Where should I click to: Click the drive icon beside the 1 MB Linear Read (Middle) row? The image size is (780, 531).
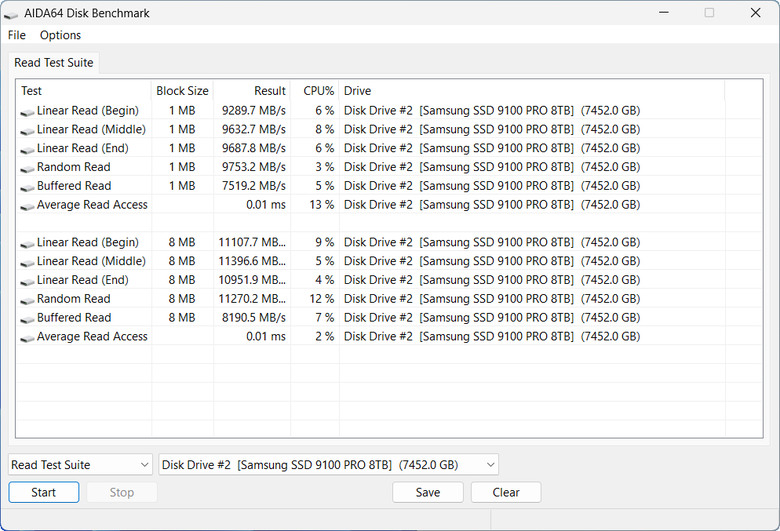[x=27, y=131]
